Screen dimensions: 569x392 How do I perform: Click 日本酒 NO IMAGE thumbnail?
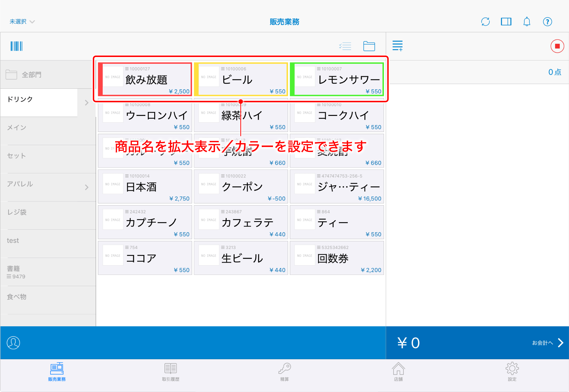tap(113, 184)
